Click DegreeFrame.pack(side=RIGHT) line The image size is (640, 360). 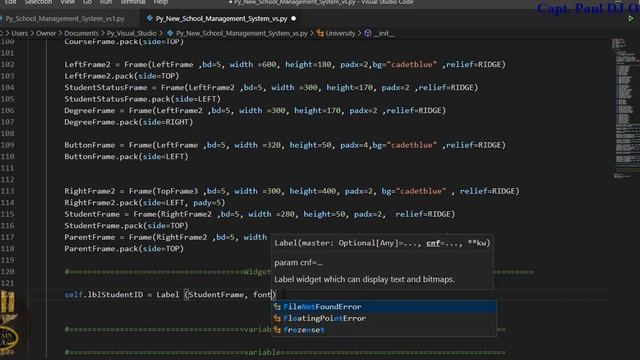coord(129,122)
